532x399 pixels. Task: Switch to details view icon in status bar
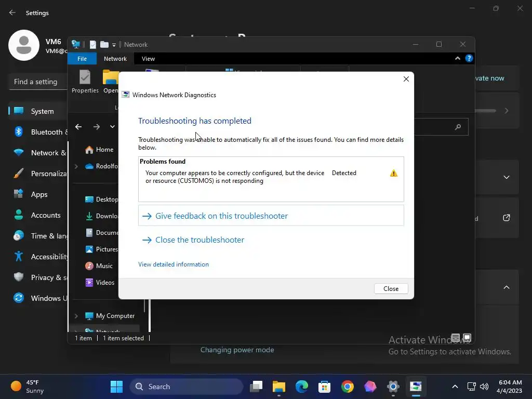click(455, 338)
